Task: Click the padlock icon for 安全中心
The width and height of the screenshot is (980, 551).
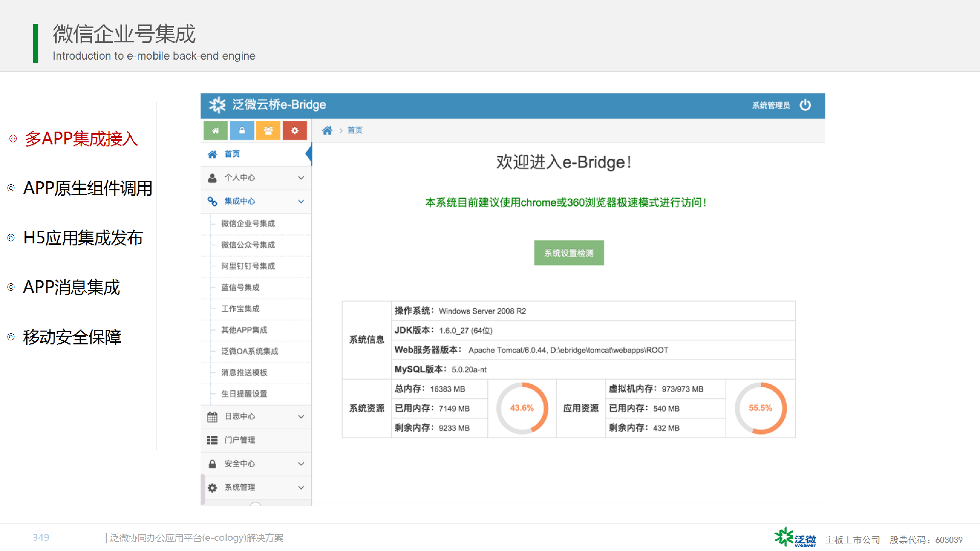Action: (212, 464)
